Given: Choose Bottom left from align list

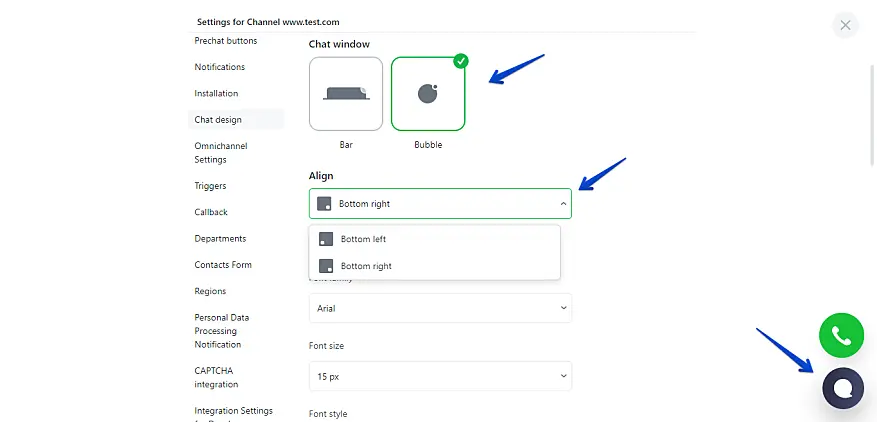Looking at the screenshot, I should (363, 239).
